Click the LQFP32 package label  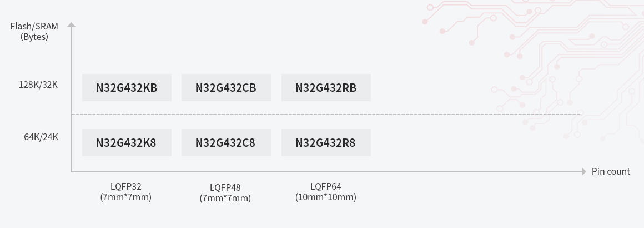[125, 186]
